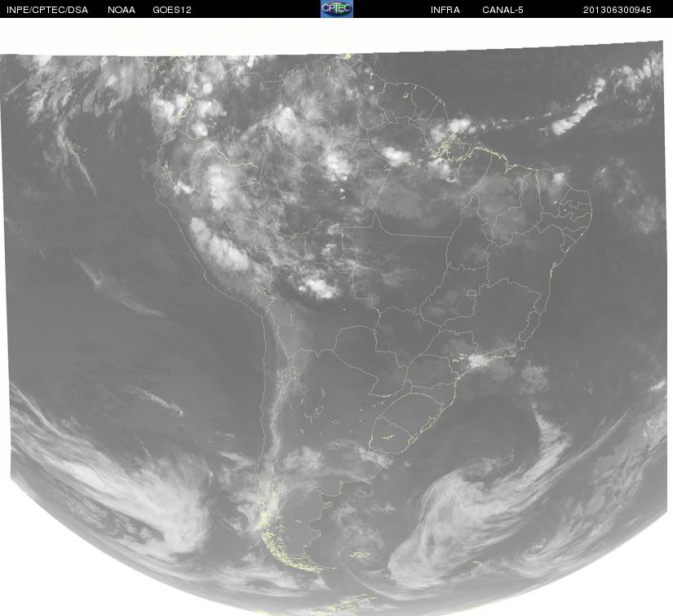Viewport: 673px width, 616px height.
Task: Select the INPE/CPTEC/DSA header text
Action: tap(47, 10)
